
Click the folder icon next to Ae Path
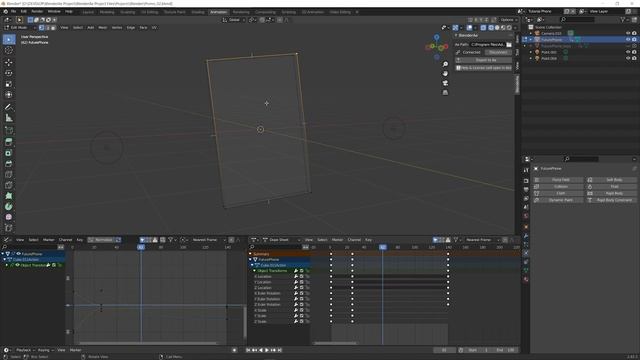coord(509,44)
